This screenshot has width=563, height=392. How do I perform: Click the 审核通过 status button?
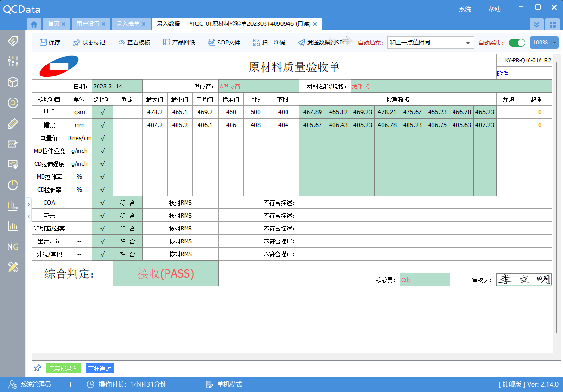(x=100, y=369)
